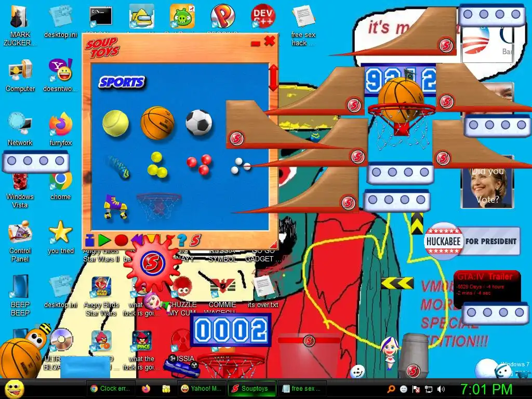The image size is (532, 399).
Task: Click the grey four-hole platform below the Network icon
Action: pos(36,162)
